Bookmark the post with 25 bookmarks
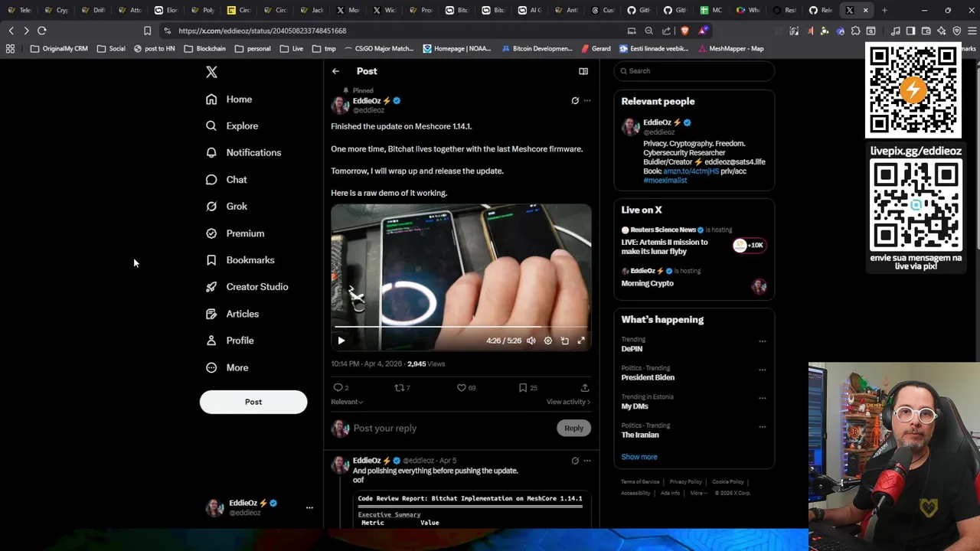The width and height of the screenshot is (980, 551). [523, 388]
